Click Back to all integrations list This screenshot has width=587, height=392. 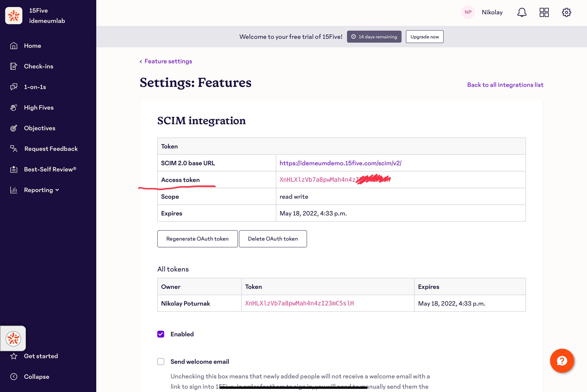click(505, 85)
